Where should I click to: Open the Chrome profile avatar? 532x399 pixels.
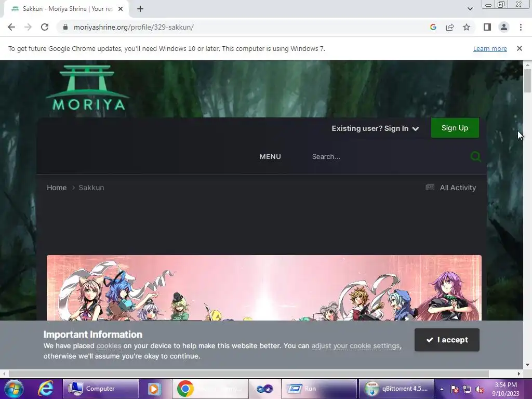coord(504,27)
